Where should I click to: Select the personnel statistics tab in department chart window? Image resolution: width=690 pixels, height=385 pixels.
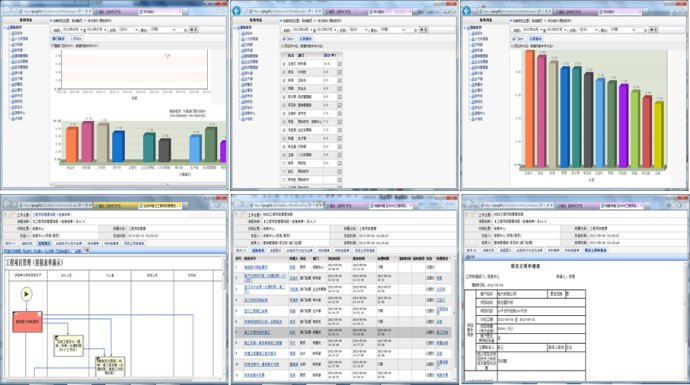pos(76,39)
